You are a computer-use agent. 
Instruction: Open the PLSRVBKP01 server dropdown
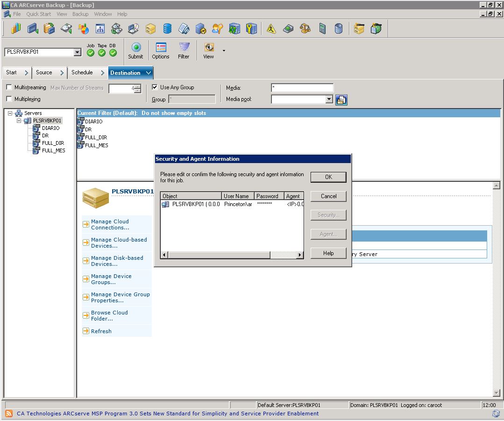point(78,52)
